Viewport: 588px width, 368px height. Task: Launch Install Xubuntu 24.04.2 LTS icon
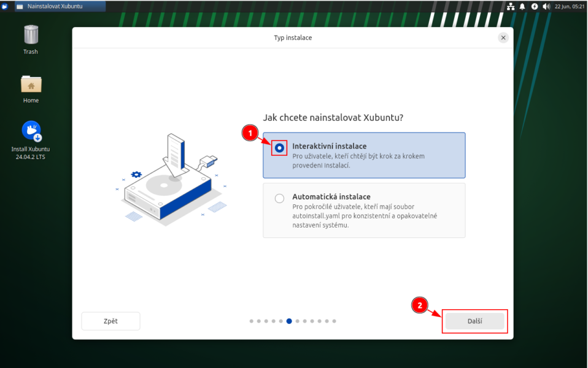tap(31, 131)
